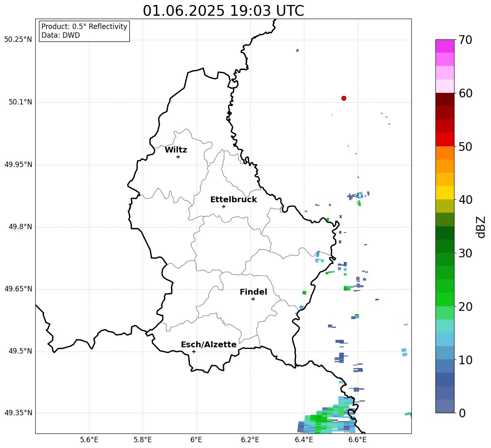Pick the light blue colorbar segment above 10
The height and width of the screenshot is (448, 491).
(x=445, y=339)
